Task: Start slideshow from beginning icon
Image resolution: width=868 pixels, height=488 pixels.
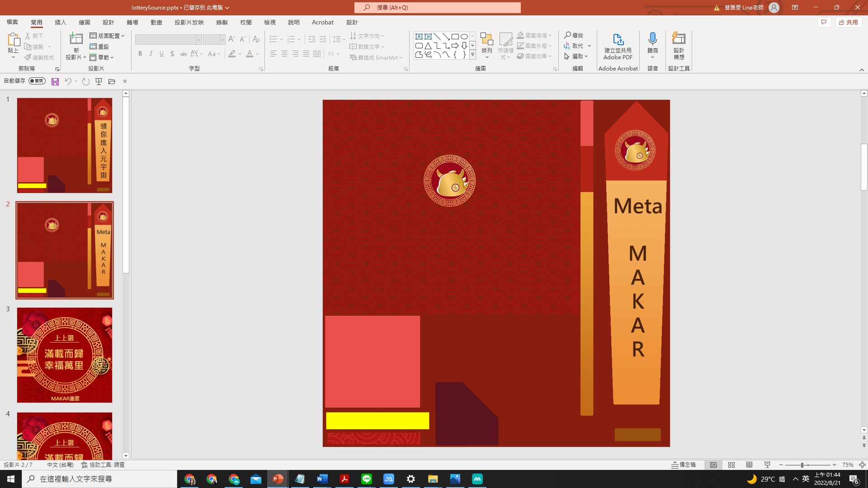Action: [99, 82]
